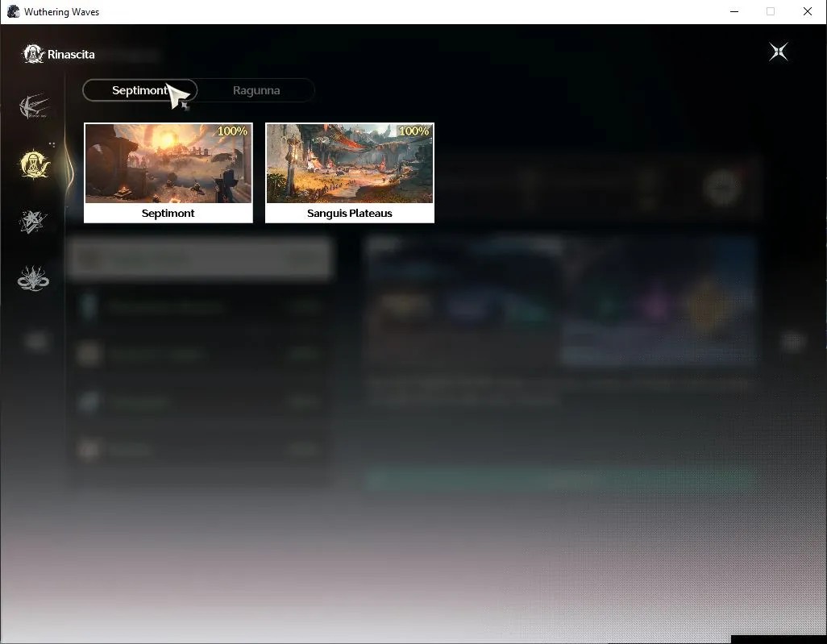Screen dimensions: 827x644
Task: Open the Septimont sunset landscape thumbnail image
Action: pyautogui.click(x=168, y=163)
